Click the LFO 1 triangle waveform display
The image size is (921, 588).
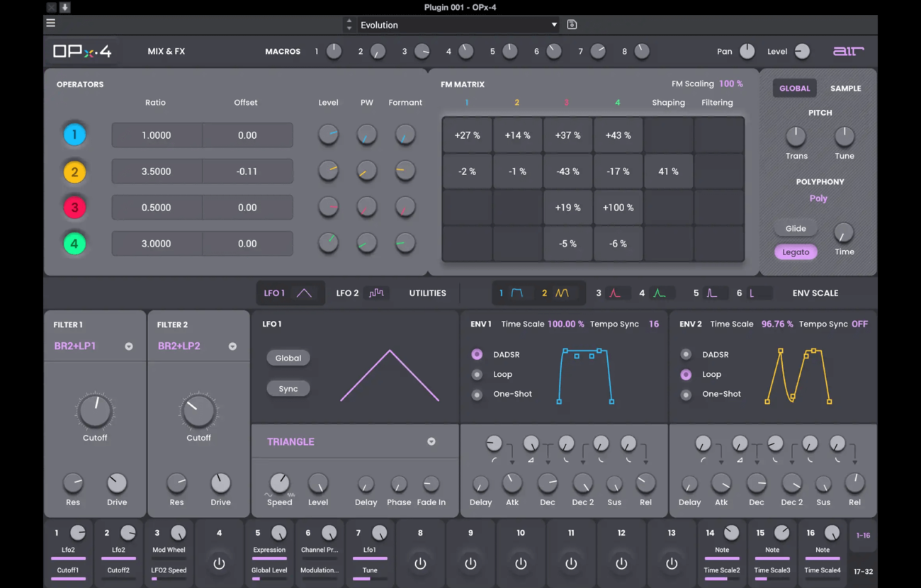390,375
